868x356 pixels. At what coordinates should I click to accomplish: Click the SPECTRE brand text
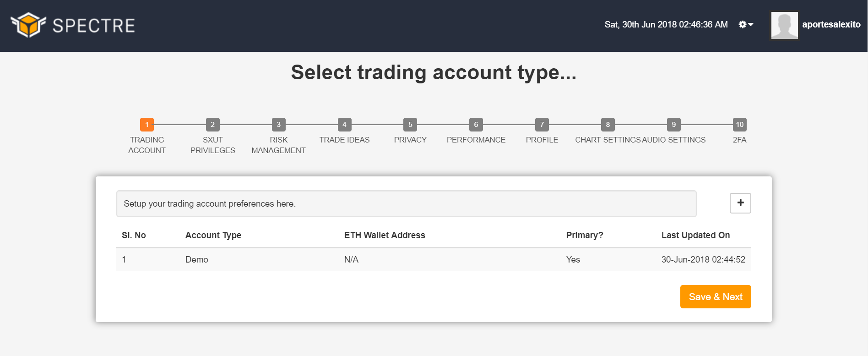pos(94,26)
